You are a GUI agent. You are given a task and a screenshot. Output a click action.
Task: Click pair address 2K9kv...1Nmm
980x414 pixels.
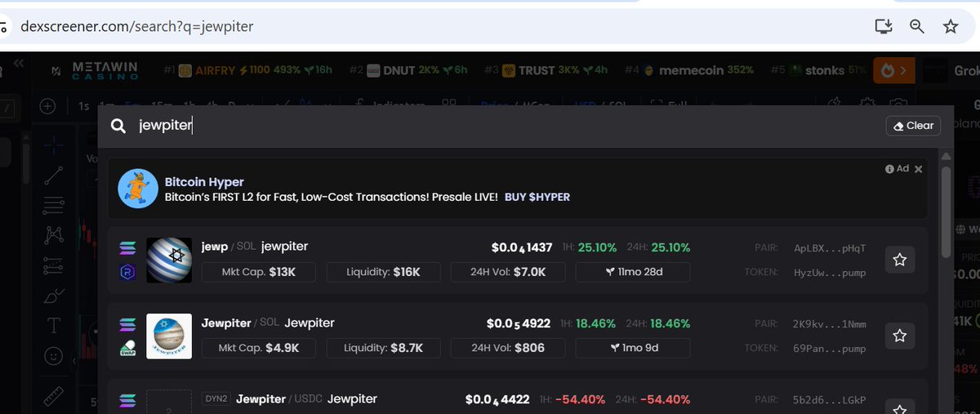pos(830,324)
